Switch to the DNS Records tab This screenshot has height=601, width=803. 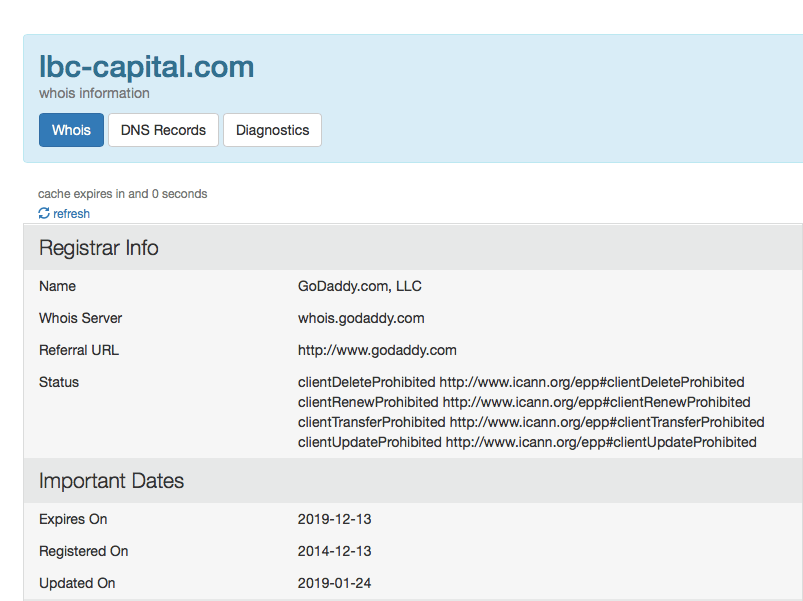click(x=163, y=130)
